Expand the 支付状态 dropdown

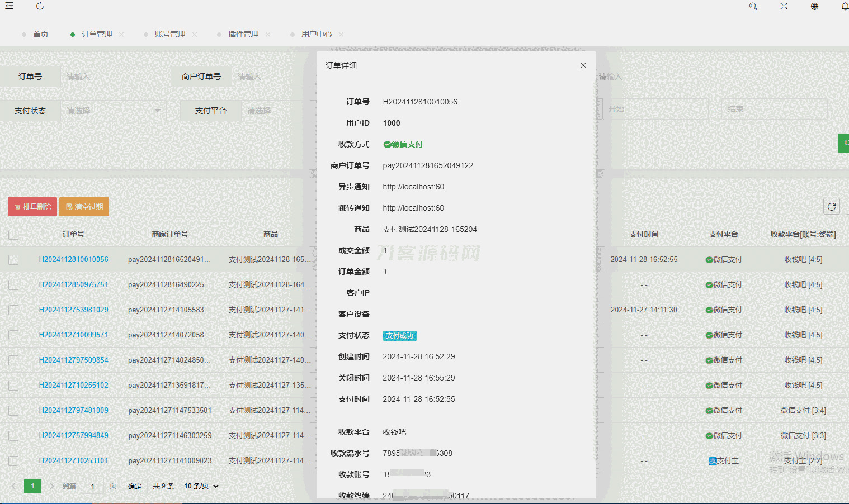(x=112, y=111)
